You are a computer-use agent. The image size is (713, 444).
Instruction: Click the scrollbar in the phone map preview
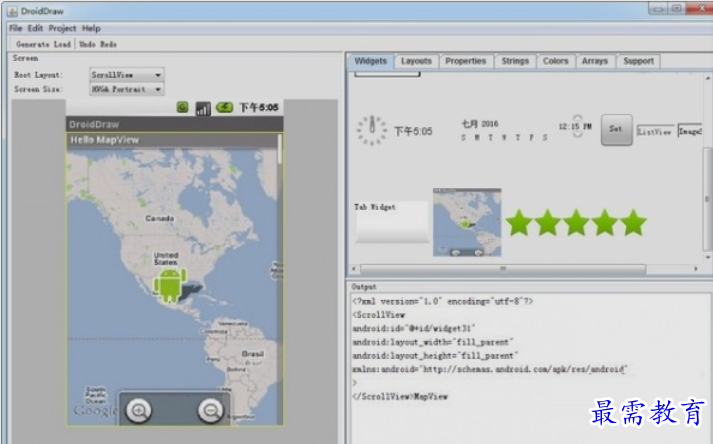click(279, 149)
